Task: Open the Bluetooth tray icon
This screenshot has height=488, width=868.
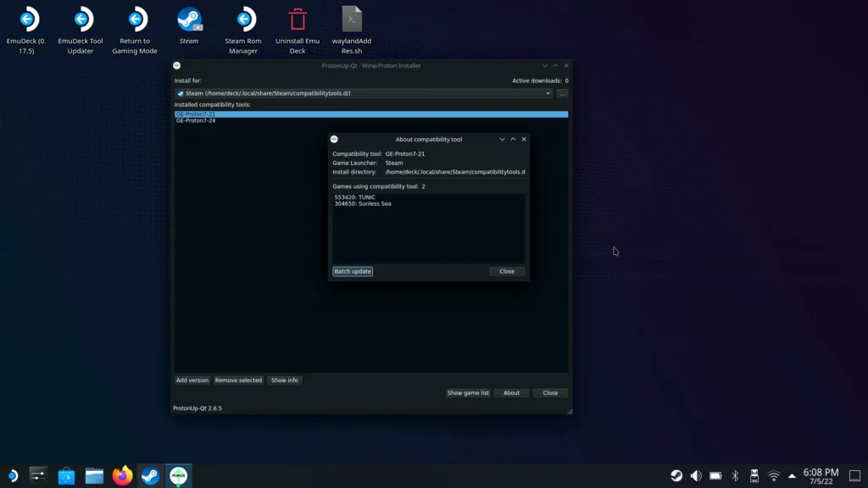Action: click(x=735, y=476)
